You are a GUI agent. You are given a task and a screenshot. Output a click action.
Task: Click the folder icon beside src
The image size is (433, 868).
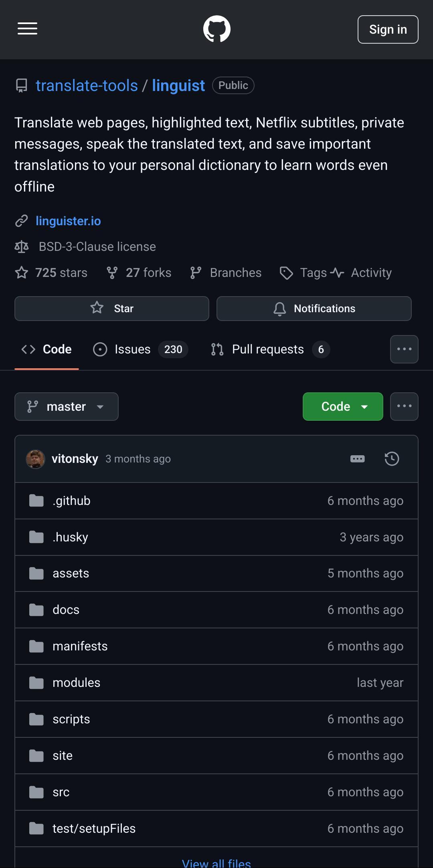36,792
